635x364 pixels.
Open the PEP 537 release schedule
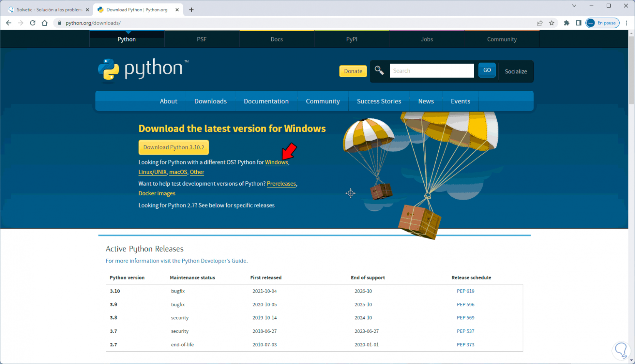point(465,331)
